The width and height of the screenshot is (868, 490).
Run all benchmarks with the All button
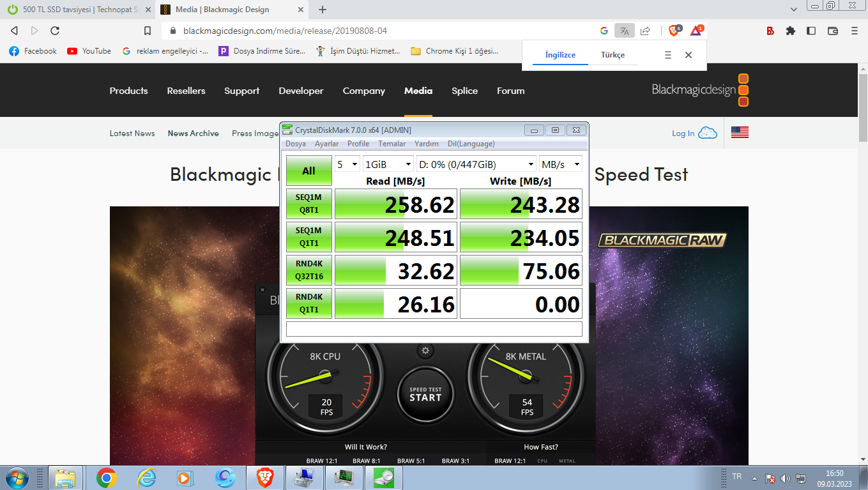309,171
